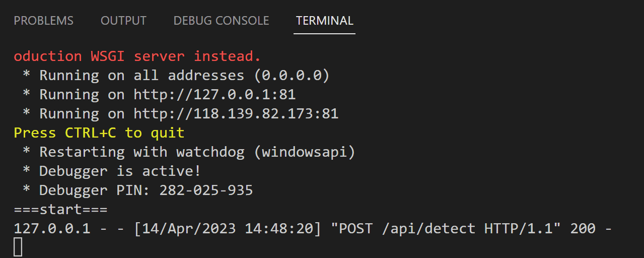Click the Debugger PIN 282-025-935 number
The height and width of the screenshot is (258, 644).
pos(206,190)
